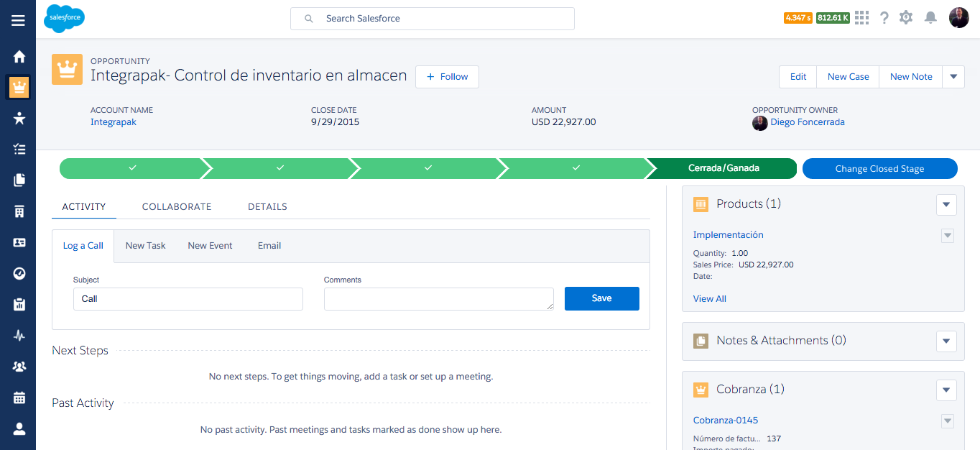Click the Notes & Attachments panel icon
Image resolution: width=980 pixels, height=450 pixels.
[x=701, y=341]
